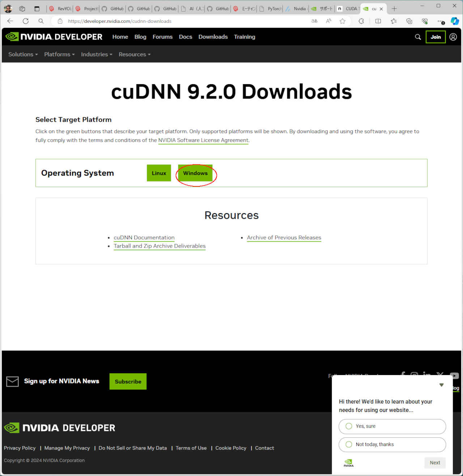Open the cuDNN Documentation link
463x476 pixels.
click(x=144, y=237)
